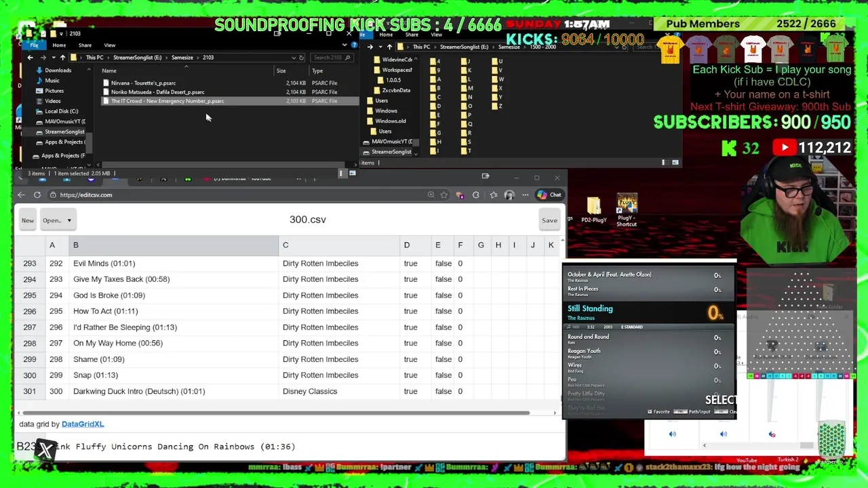Image resolution: width=868 pixels, height=488 pixels.
Task: Click the Name column header in 2103 window
Action: tap(108, 70)
